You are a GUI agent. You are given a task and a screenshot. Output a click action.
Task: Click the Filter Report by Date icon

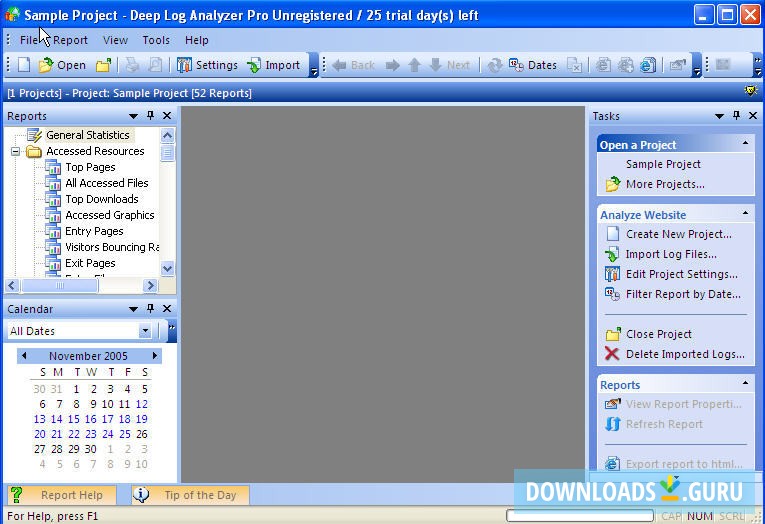[x=612, y=294]
